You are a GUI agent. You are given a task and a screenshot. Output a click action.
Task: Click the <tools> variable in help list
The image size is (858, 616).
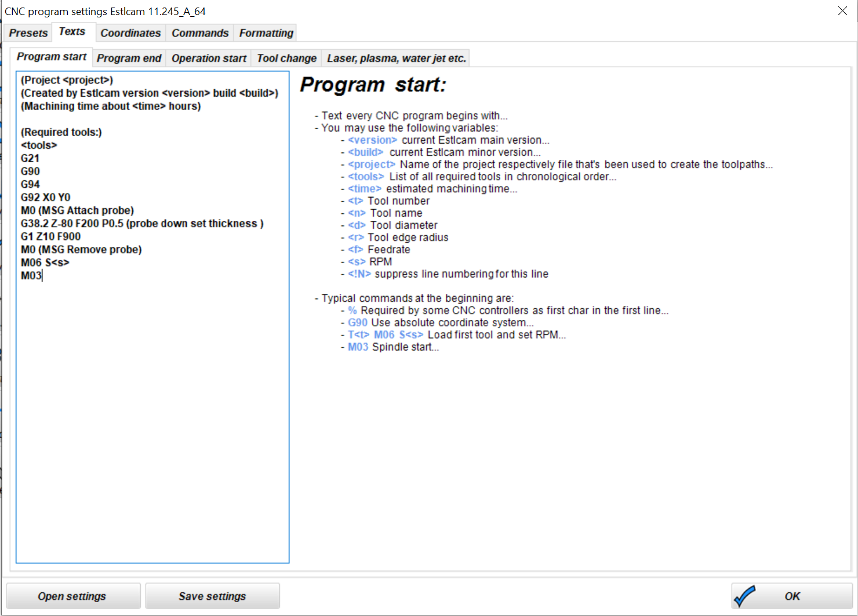[x=366, y=177]
